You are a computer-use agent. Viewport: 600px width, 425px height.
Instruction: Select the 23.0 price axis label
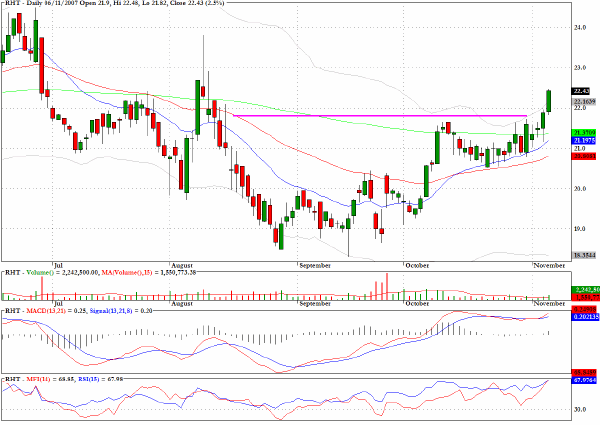[x=580, y=68]
